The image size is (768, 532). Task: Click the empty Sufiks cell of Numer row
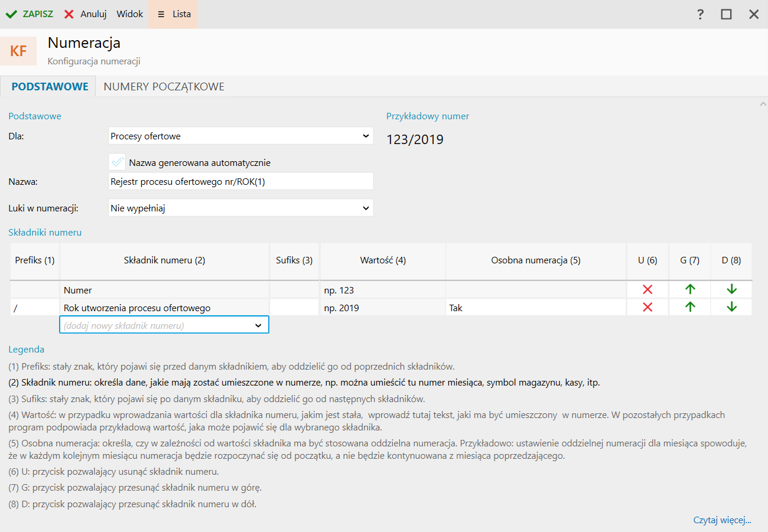[294, 290]
